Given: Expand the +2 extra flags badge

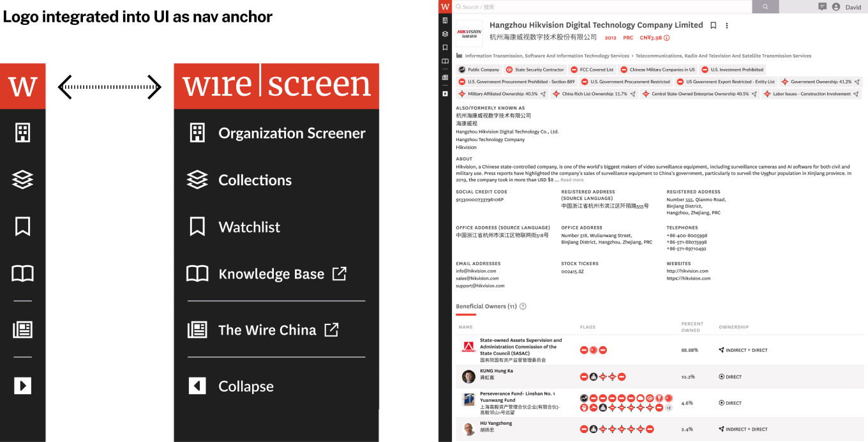Looking at the screenshot, I should click(x=668, y=408).
